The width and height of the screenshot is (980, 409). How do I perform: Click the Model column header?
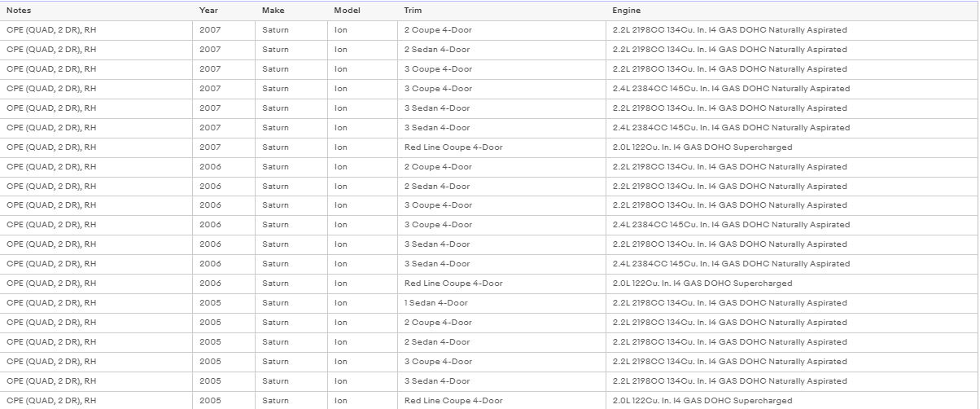coord(363,10)
